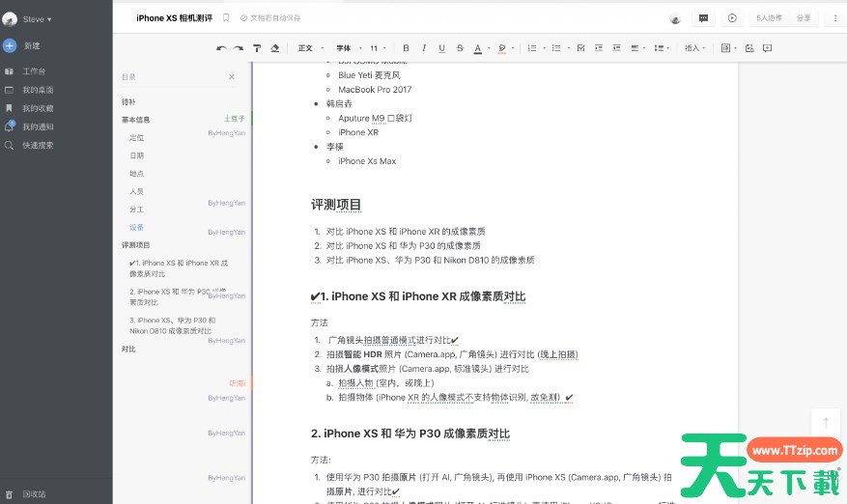The height and width of the screenshot is (504, 847).
Task: Open the more options three-dot menu
Action: tap(835, 18)
